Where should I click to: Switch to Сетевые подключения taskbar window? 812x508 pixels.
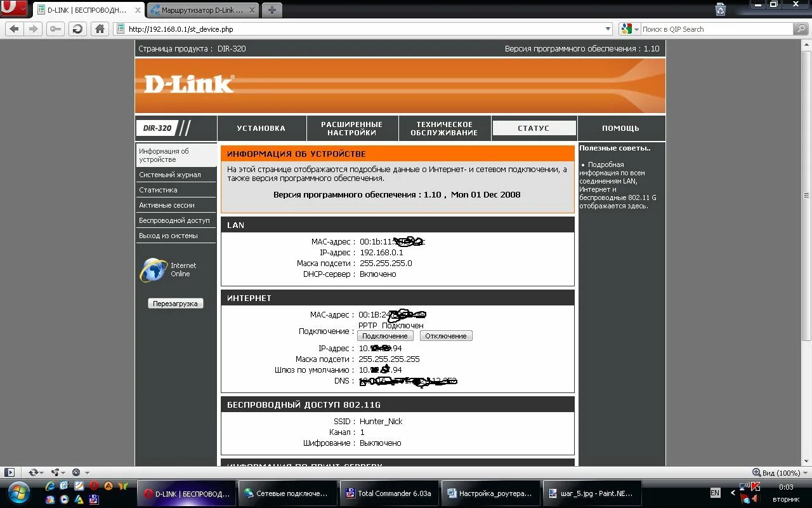pyautogui.click(x=287, y=493)
